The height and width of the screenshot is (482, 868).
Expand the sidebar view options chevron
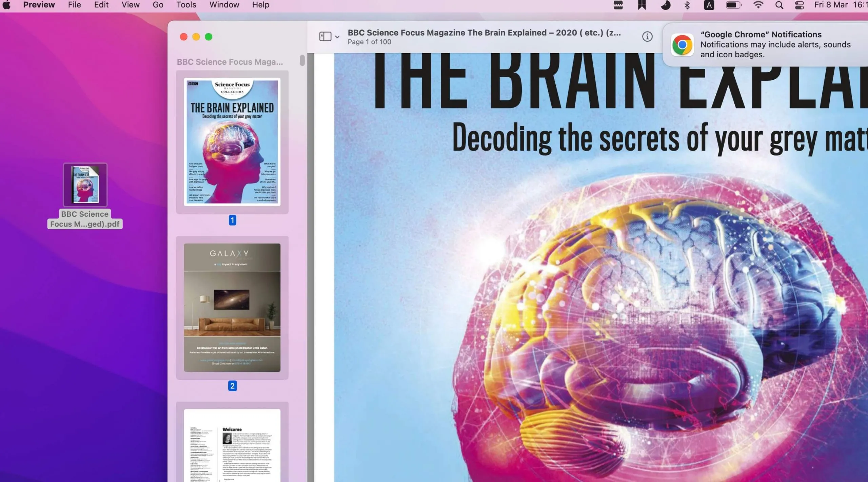(337, 37)
